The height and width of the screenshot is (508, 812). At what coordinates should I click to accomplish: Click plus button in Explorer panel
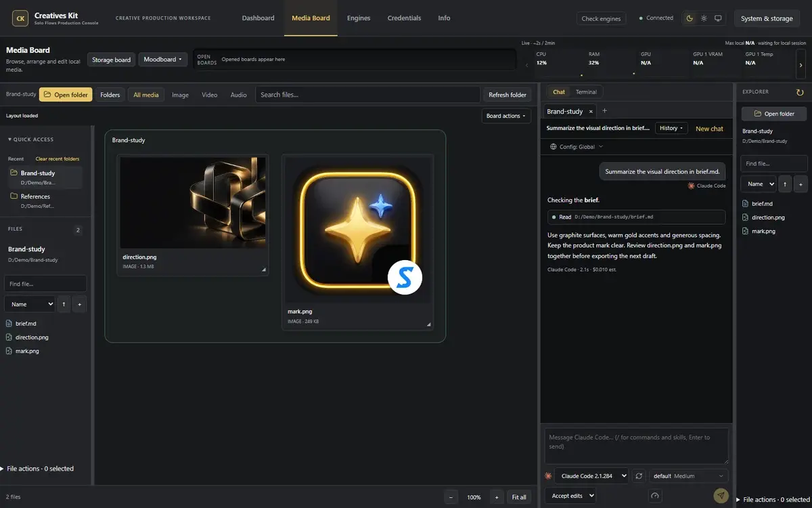[x=800, y=184]
